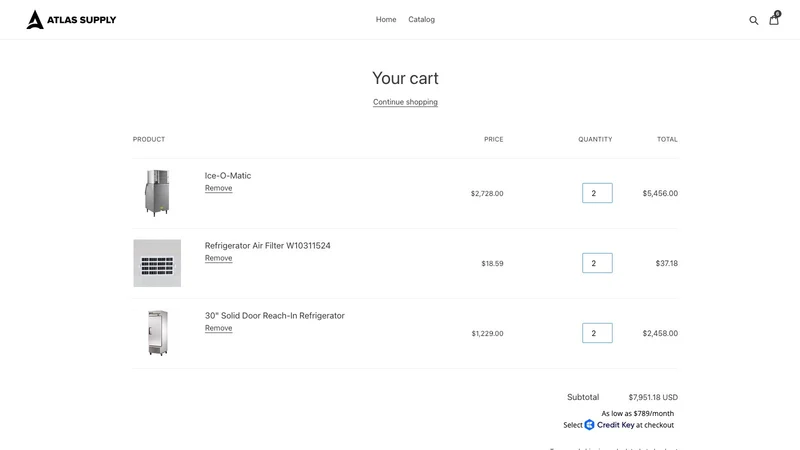This screenshot has width=800, height=450.
Task: Open the Catalog menu item
Action: [421, 19]
